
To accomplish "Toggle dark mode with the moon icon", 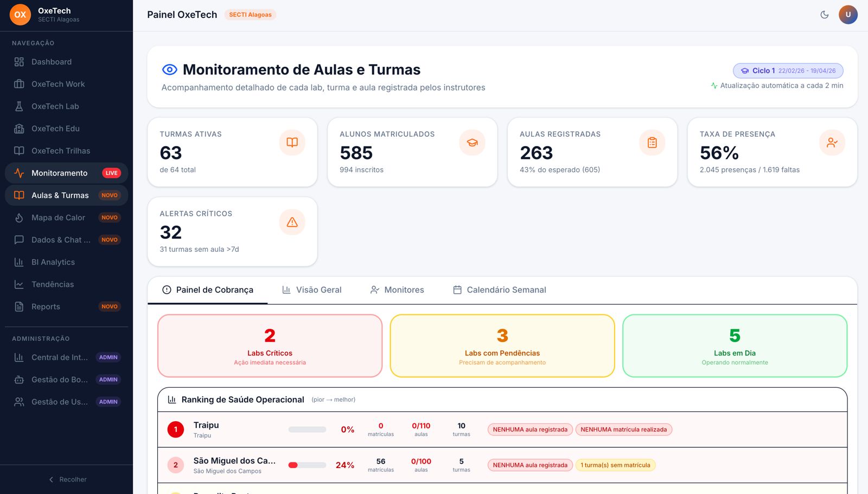I will [825, 15].
